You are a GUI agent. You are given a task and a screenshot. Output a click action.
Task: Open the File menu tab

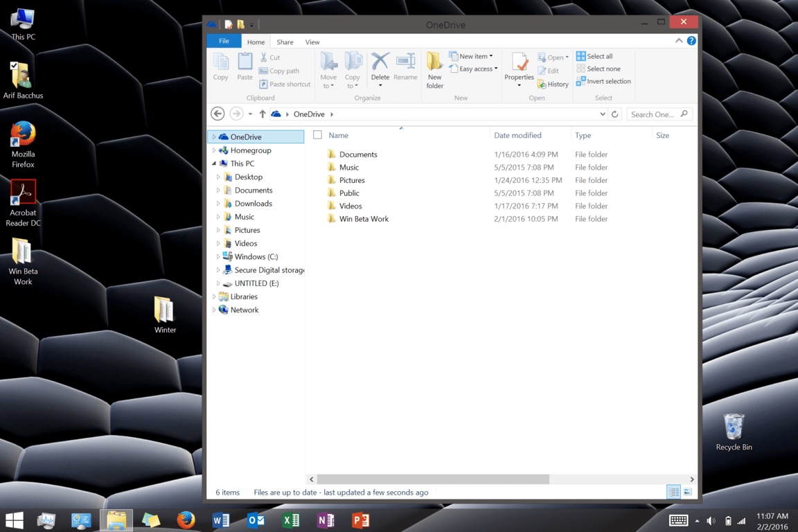click(x=224, y=42)
